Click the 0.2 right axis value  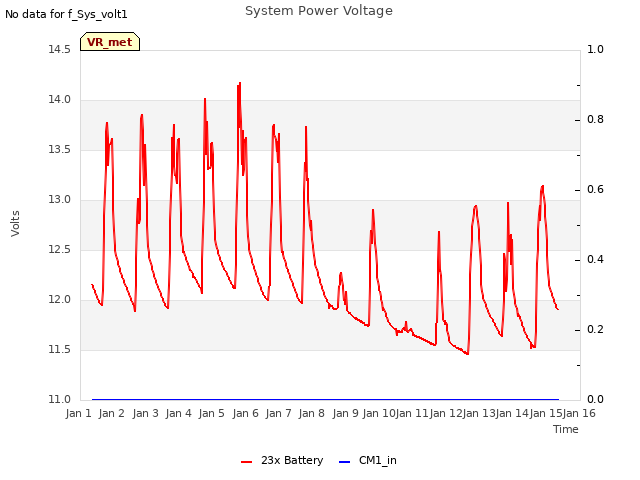596,329
